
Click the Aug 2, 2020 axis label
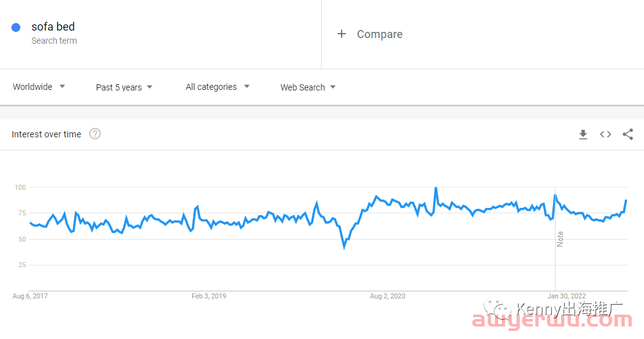[387, 296]
